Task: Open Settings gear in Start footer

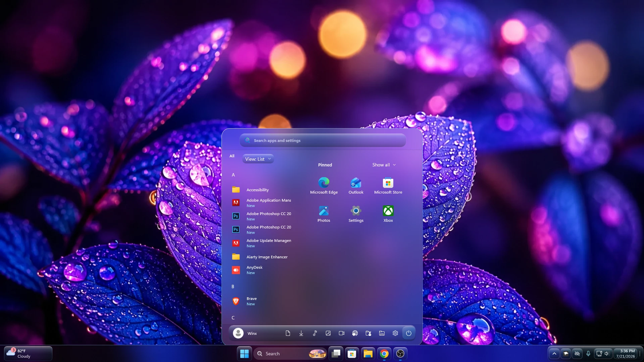Action: (x=395, y=333)
